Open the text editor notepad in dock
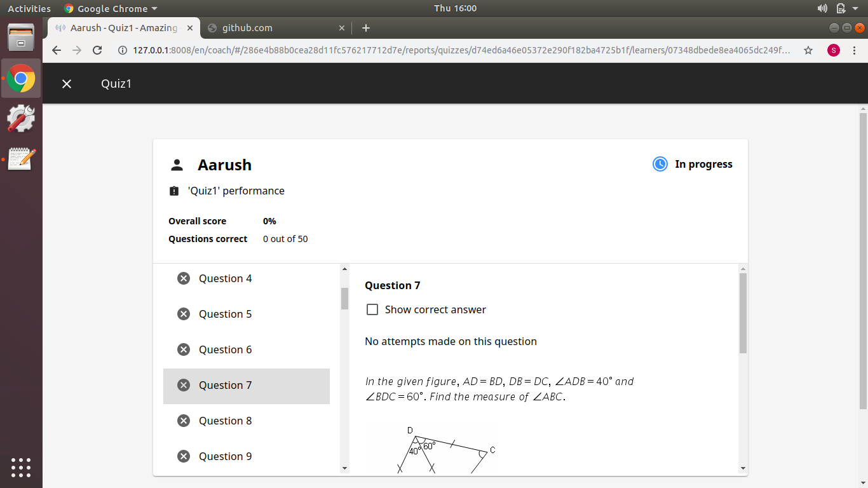Image resolution: width=868 pixels, height=488 pixels. coord(21,159)
